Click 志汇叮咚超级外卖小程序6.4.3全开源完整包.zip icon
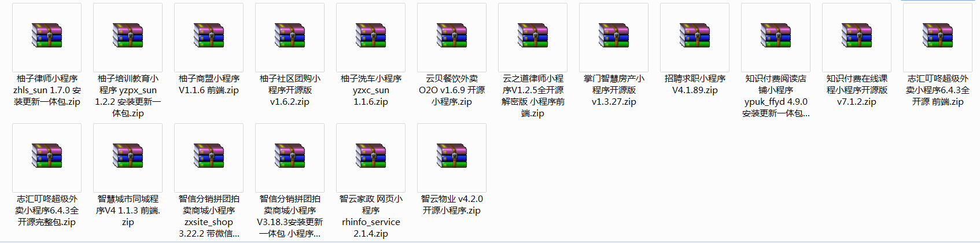980x243 pixels. click(x=47, y=156)
